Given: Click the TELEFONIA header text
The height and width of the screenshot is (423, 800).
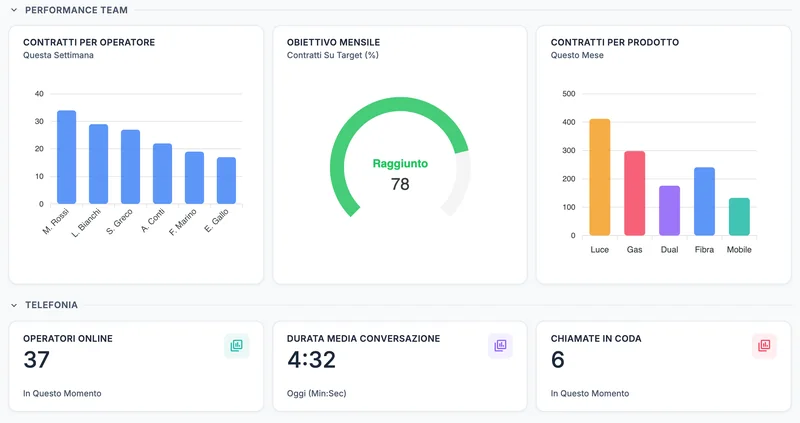Looking at the screenshot, I should (x=52, y=305).
